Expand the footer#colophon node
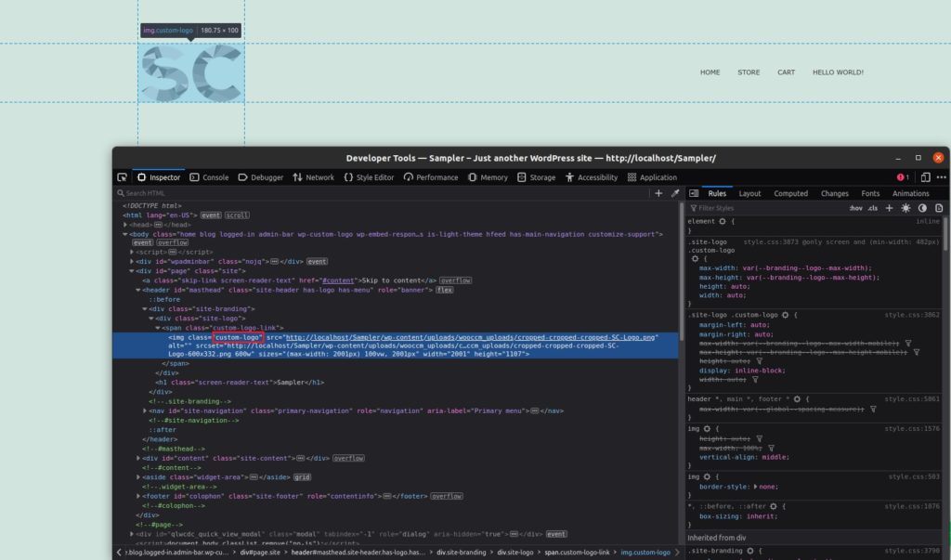Viewport: 951px width, 560px height. tap(138, 496)
